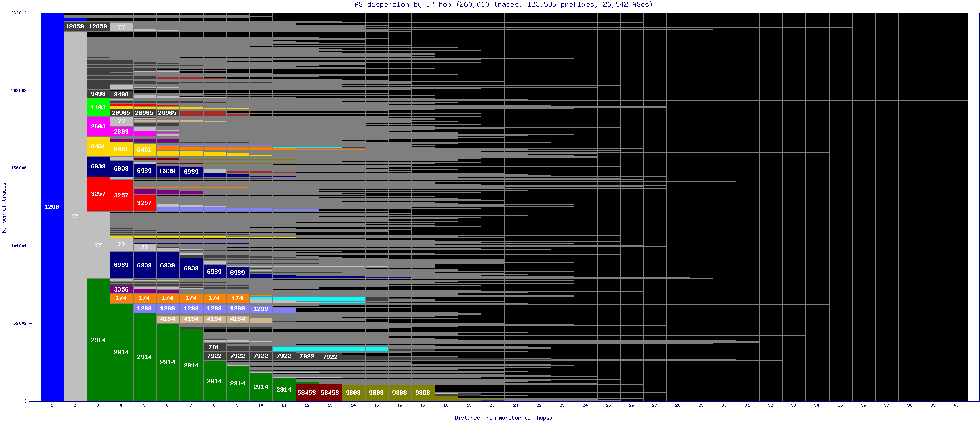The image size is (980, 421).
Task: Click the x-axis tick label 1
Action: pyautogui.click(x=52, y=405)
